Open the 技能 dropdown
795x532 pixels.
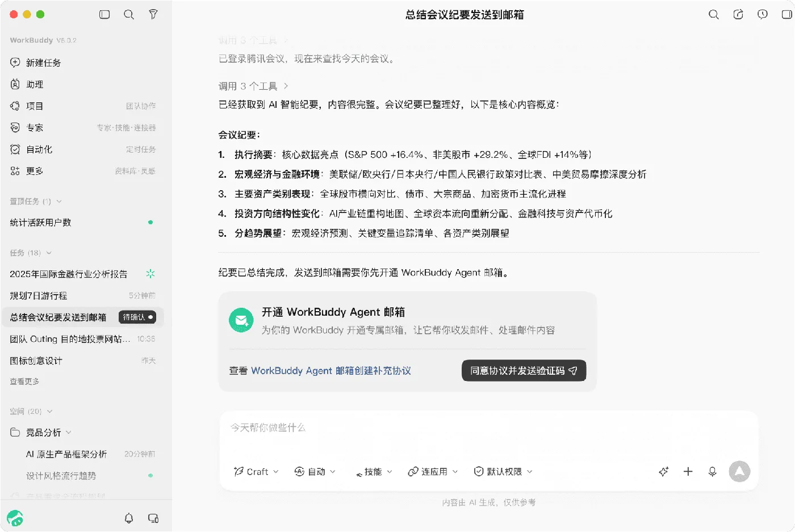[374, 471]
